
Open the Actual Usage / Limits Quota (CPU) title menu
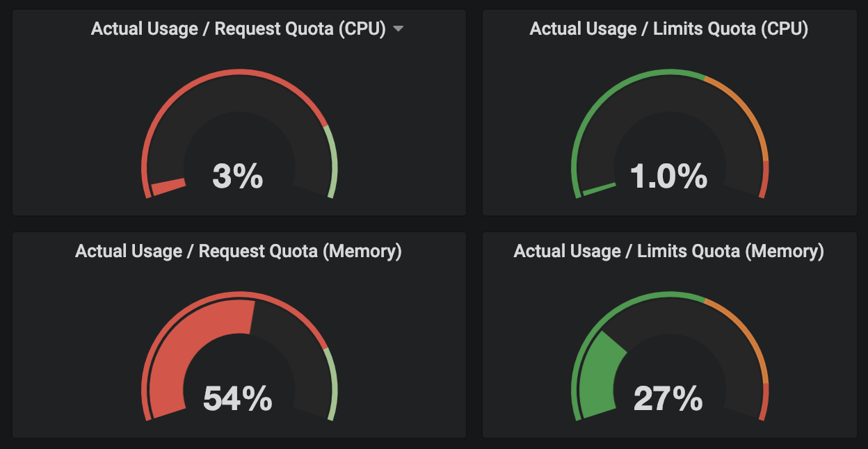click(668, 29)
